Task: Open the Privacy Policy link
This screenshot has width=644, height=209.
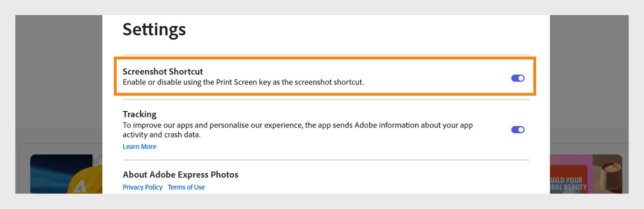Action: tap(142, 187)
